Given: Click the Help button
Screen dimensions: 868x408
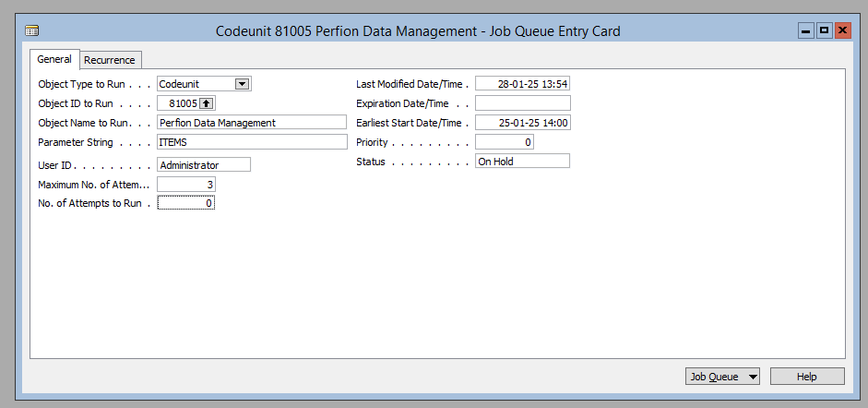Looking at the screenshot, I should (807, 377).
